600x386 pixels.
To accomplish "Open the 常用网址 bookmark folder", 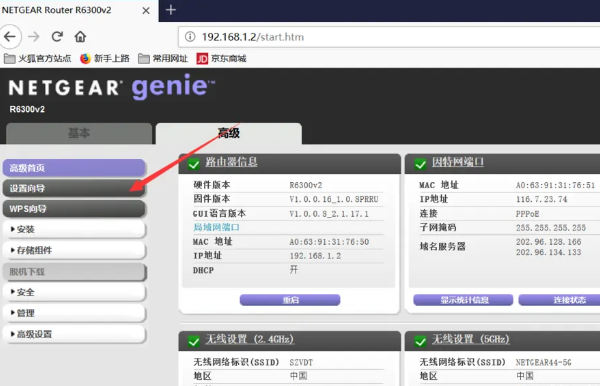I will point(163,59).
